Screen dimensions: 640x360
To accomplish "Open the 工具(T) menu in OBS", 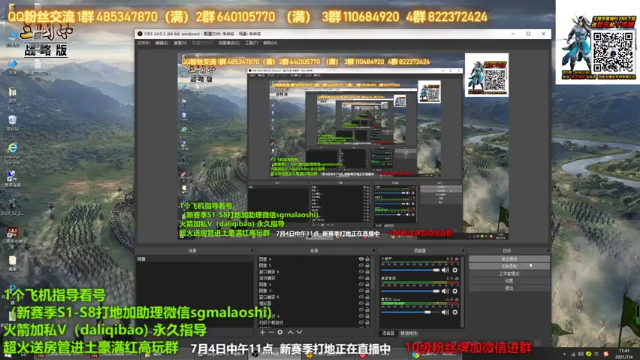I will point(251,43).
